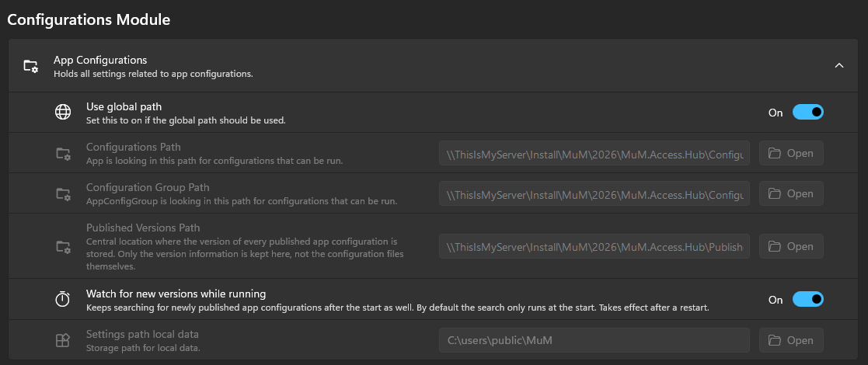Click the App Configurations folder-gear icon
The width and height of the screenshot is (868, 365).
pyautogui.click(x=30, y=66)
